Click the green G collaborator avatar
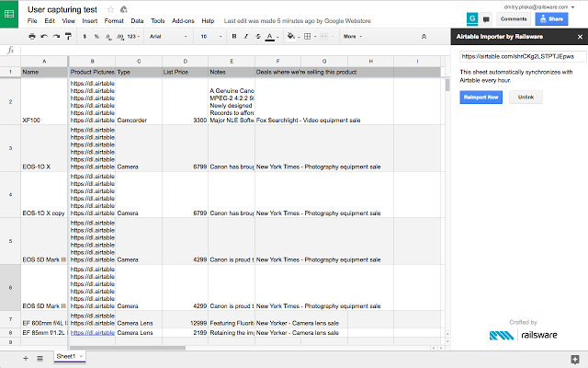 472,18
